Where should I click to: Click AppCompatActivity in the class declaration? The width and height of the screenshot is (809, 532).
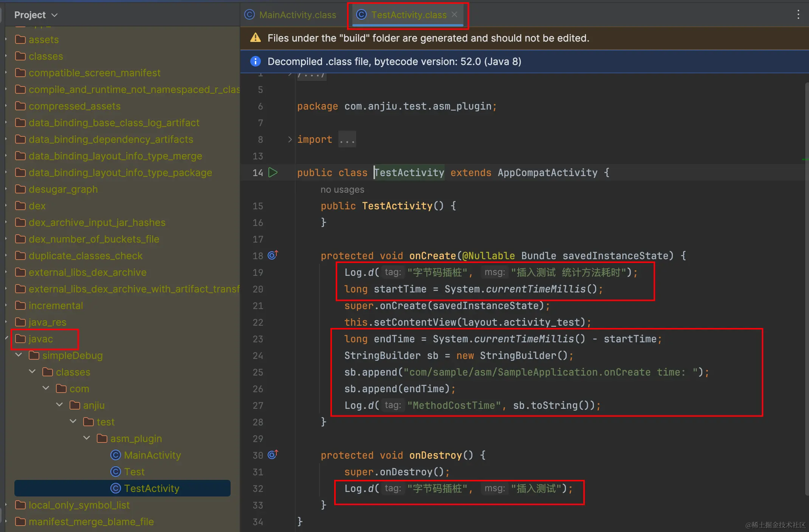pos(547,173)
